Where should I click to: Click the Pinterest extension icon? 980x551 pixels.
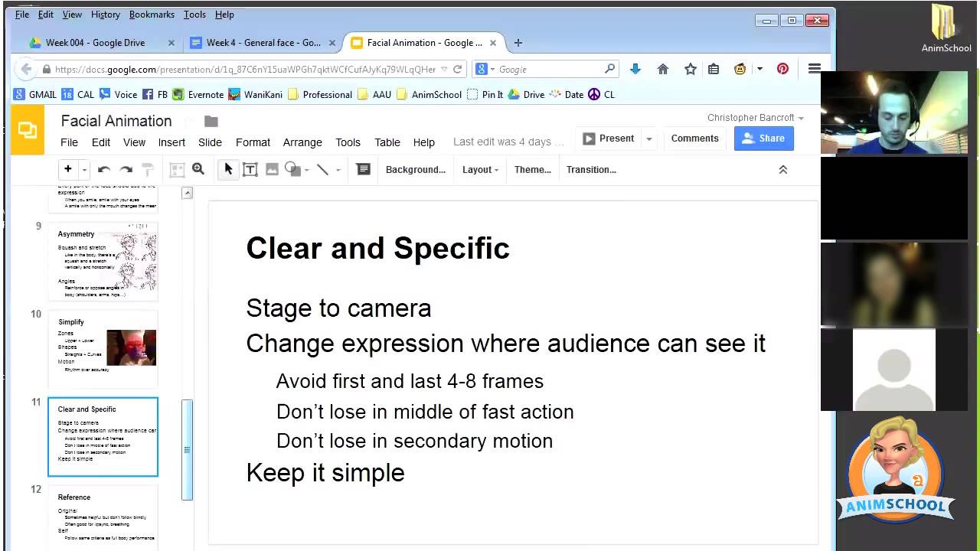(782, 69)
